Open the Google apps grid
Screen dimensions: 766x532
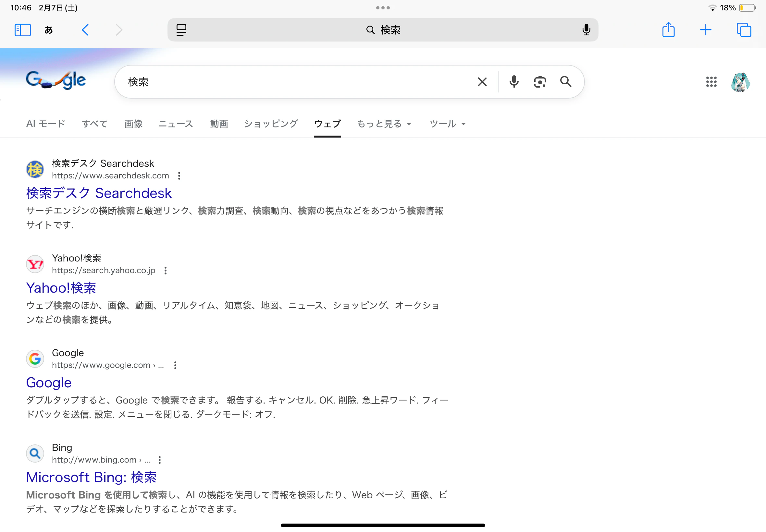pyautogui.click(x=711, y=82)
